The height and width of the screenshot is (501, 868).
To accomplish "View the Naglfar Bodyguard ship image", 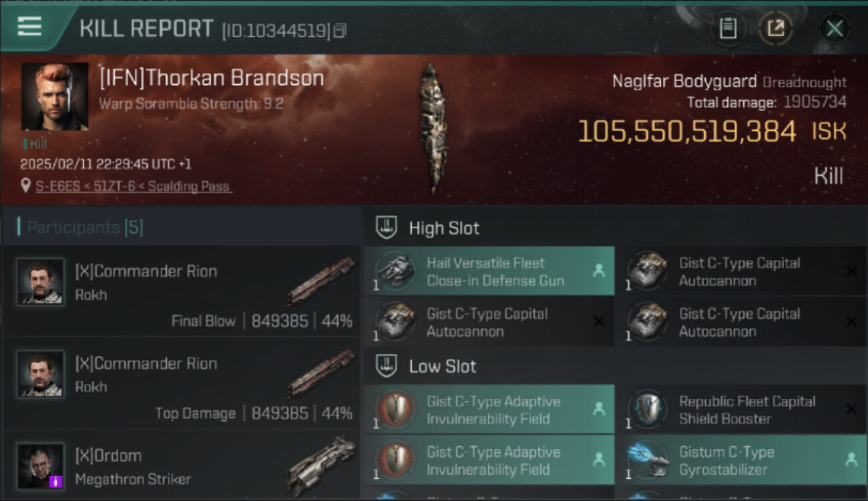I will pyautogui.click(x=432, y=128).
